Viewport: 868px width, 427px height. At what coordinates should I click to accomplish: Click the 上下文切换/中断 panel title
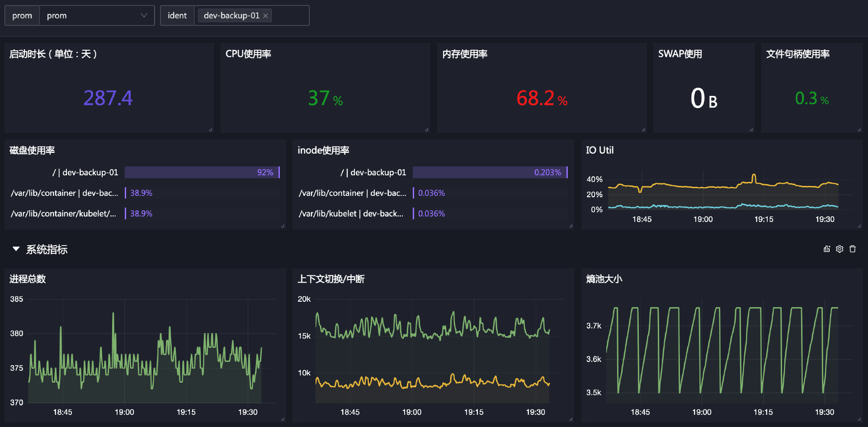(331, 279)
